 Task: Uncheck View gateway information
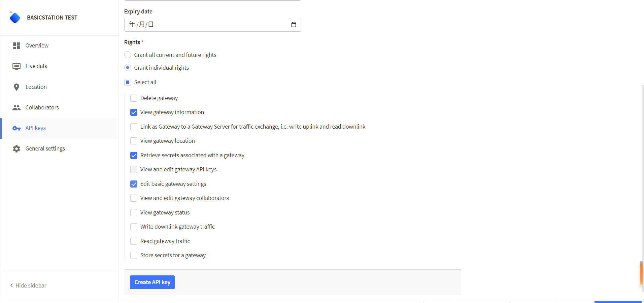point(134,112)
